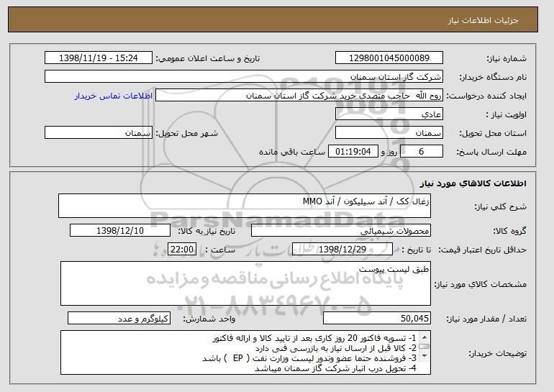Click the label مهلت ارسال پاسخ
554x392 pixels.
(x=491, y=152)
